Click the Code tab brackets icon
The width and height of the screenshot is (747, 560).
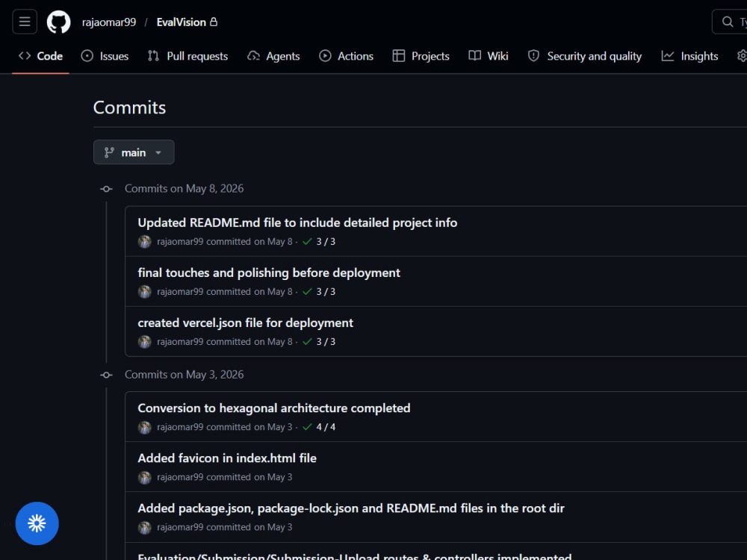[25, 56]
